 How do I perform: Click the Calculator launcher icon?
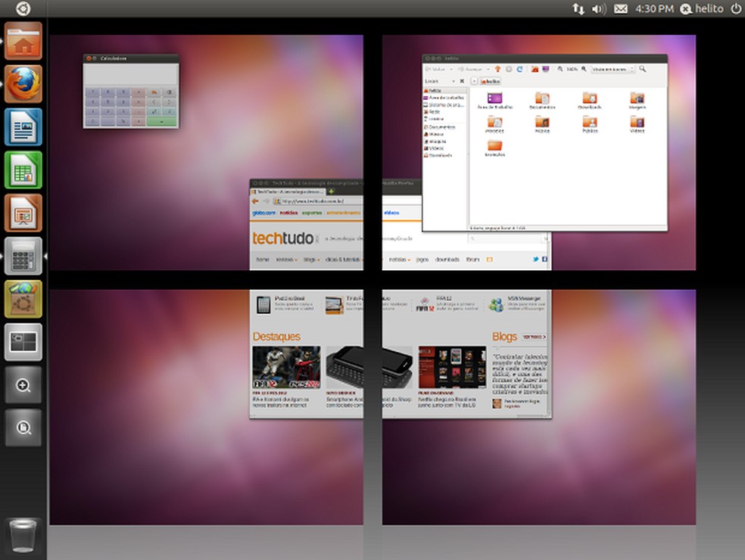click(23, 256)
